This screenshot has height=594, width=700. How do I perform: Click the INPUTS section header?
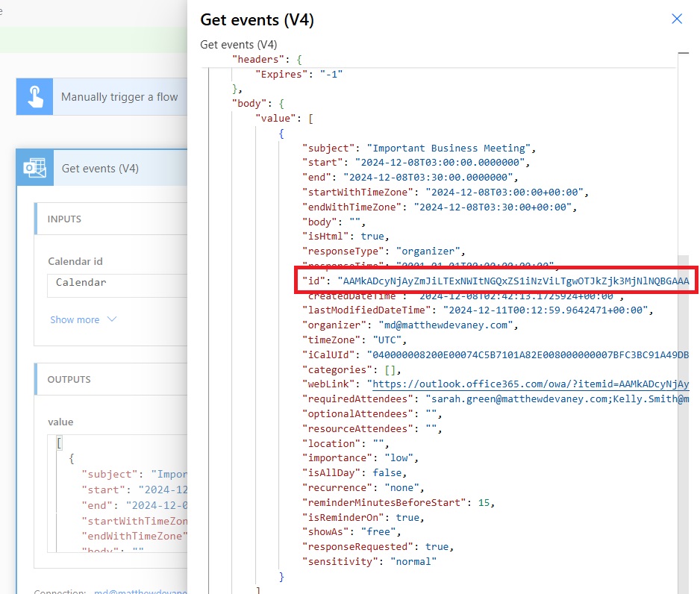pyautogui.click(x=64, y=219)
